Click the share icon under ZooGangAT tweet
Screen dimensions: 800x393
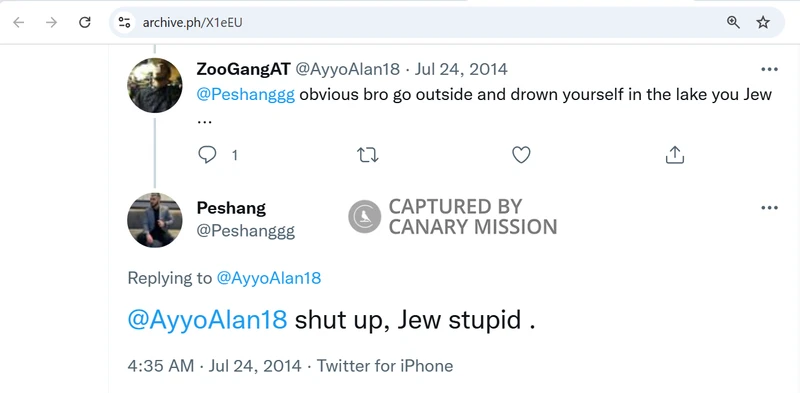pos(674,154)
